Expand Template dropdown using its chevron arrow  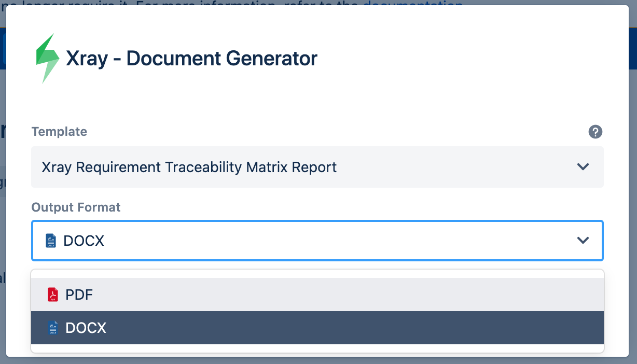[x=583, y=167]
